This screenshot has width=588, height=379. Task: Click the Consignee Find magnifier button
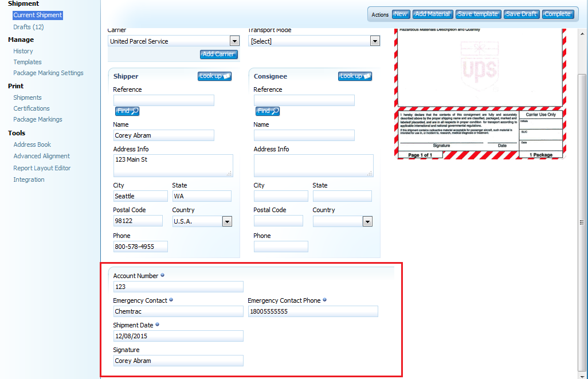click(x=268, y=111)
